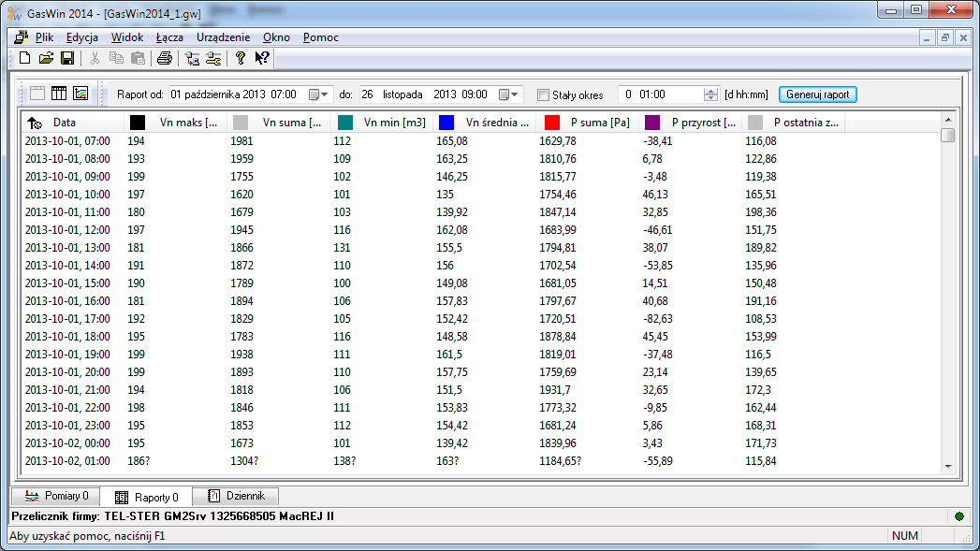Click the report end date field
Viewport: 980px width, 551px height.
441,94
